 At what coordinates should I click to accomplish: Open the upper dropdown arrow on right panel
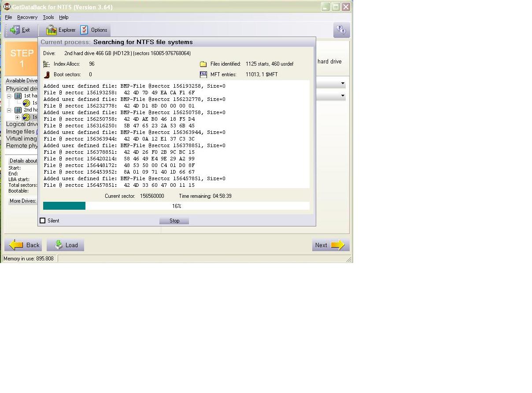tap(343, 83)
